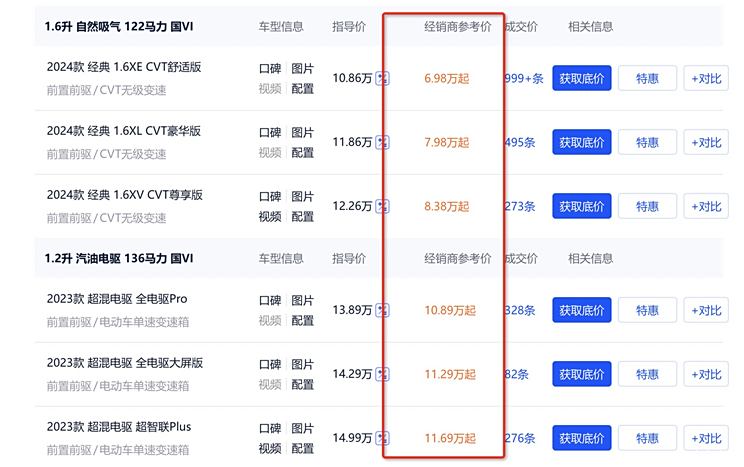Open 视频 for 1.6XV CVT尊享版
Viewport: 744px width, 467px height.
270,217
